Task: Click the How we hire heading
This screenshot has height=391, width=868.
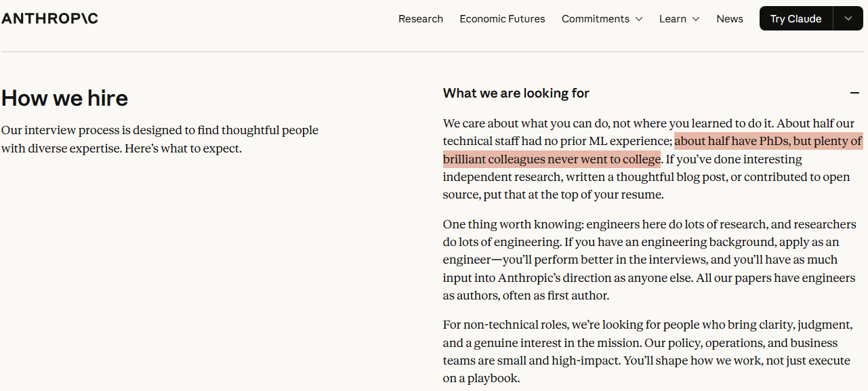Action: 64,98
